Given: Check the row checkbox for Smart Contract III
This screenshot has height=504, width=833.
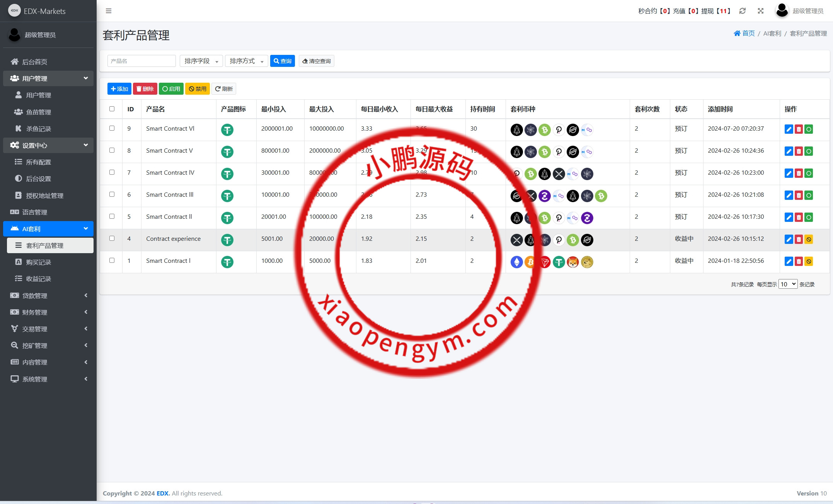Looking at the screenshot, I should tap(112, 194).
